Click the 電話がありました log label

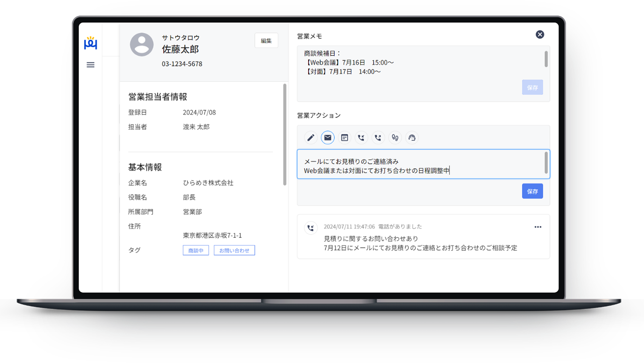tap(400, 227)
